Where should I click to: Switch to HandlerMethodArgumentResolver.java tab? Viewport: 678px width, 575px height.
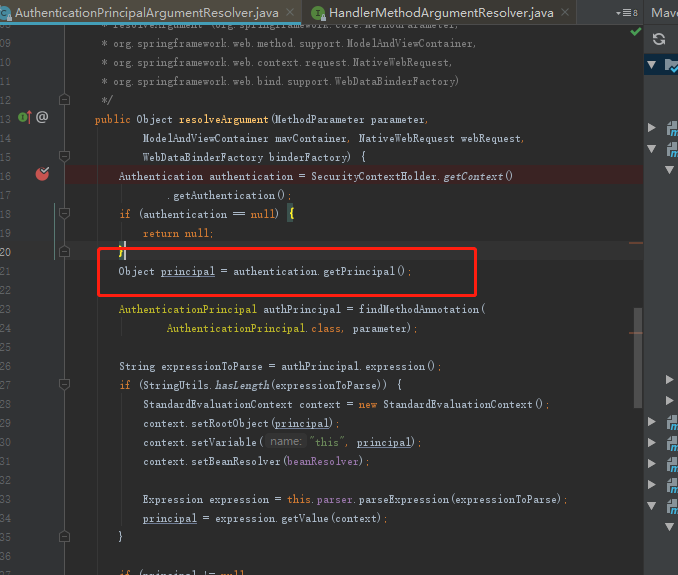(441, 13)
